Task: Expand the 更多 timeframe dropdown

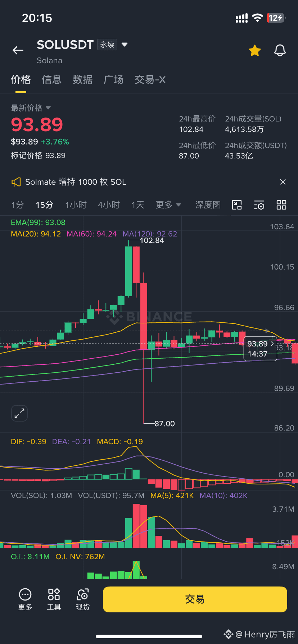Action: click(x=168, y=205)
